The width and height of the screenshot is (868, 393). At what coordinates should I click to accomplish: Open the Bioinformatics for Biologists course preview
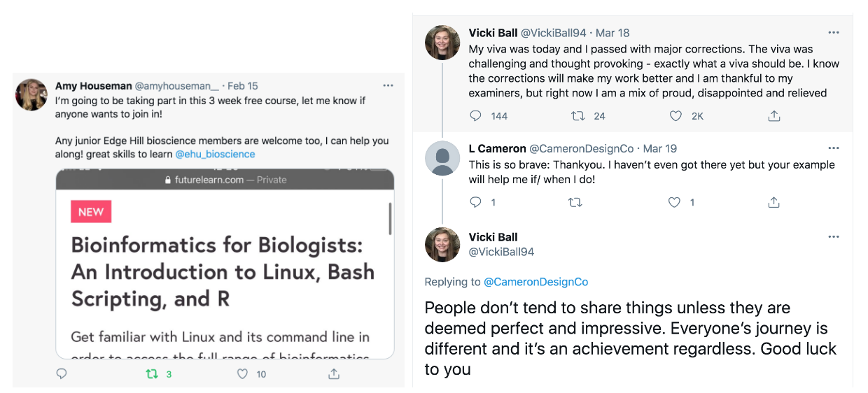[225, 264]
